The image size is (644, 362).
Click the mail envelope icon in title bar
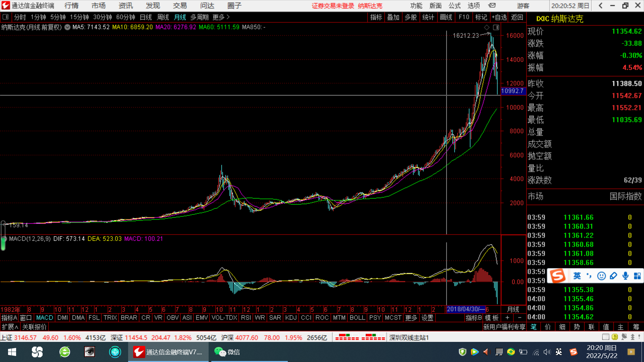pyautogui.click(x=492, y=5)
